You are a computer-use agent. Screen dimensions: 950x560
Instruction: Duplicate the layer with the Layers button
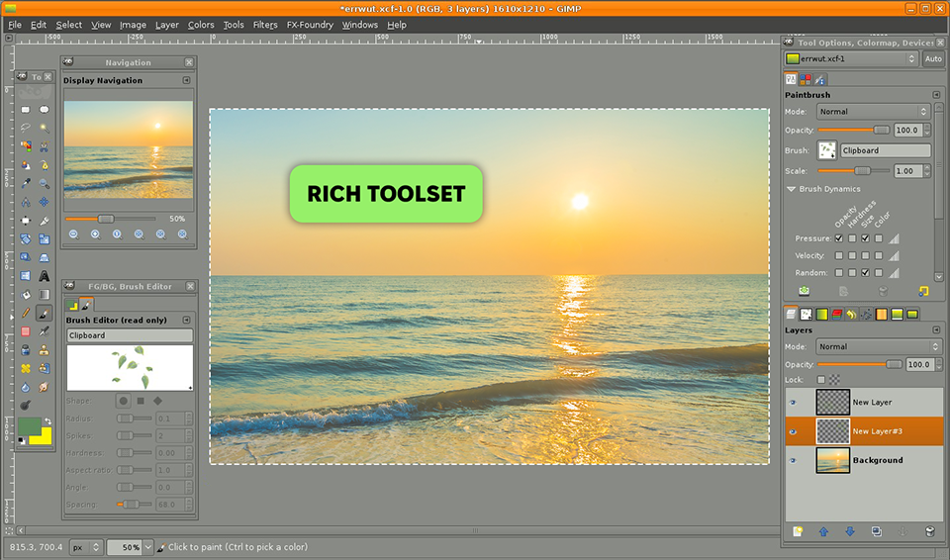pyautogui.click(x=876, y=531)
